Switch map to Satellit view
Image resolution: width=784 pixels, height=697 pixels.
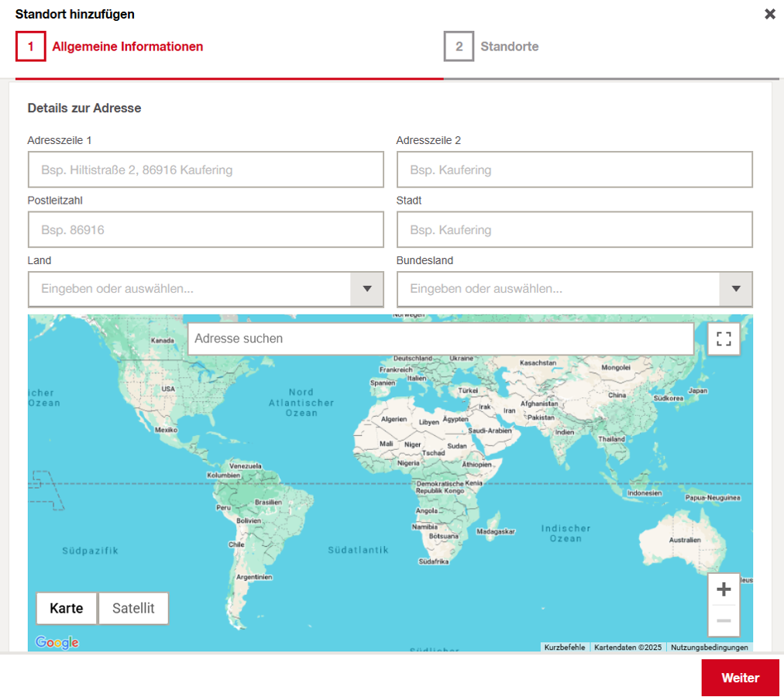point(133,608)
